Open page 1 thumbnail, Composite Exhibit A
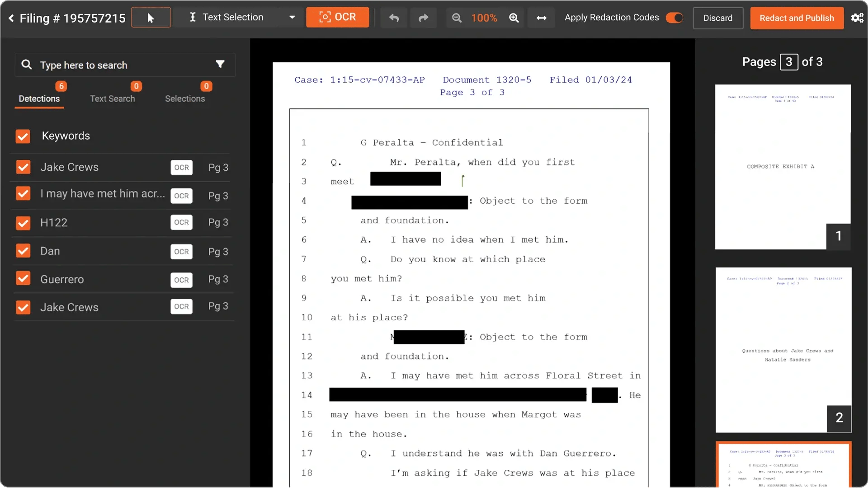The height and width of the screenshot is (488, 868). (x=783, y=167)
